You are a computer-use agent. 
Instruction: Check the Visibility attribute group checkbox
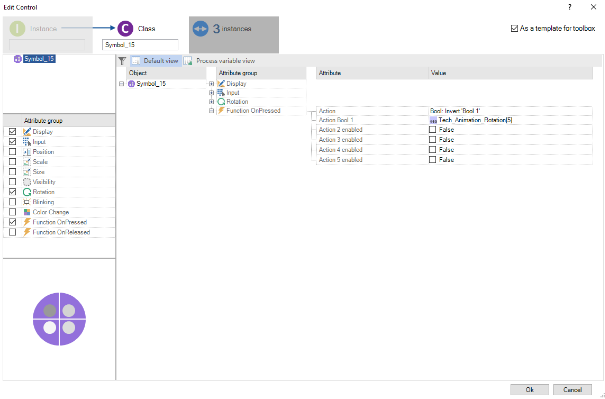point(12,182)
